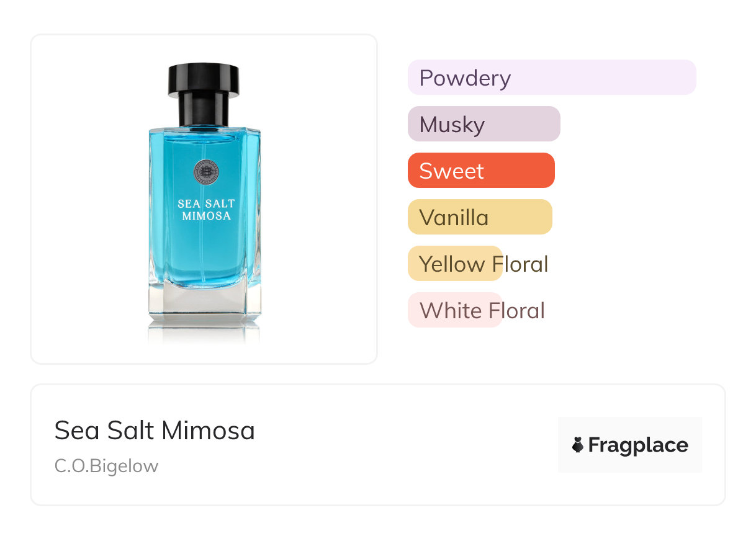The image size is (756, 536).
Task: Click the black neck collar under the cap
Action: tap(204, 110)
